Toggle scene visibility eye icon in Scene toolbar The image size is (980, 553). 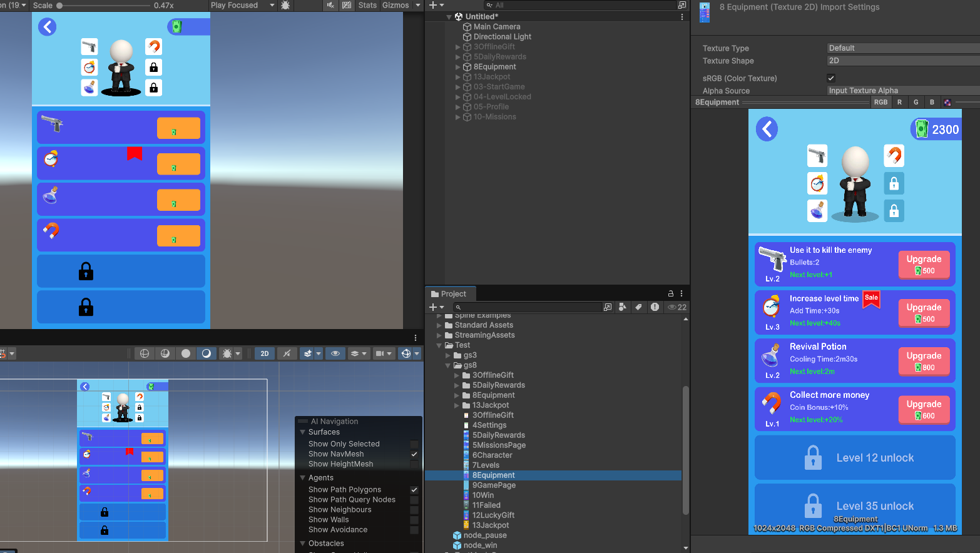coord(335,353)
